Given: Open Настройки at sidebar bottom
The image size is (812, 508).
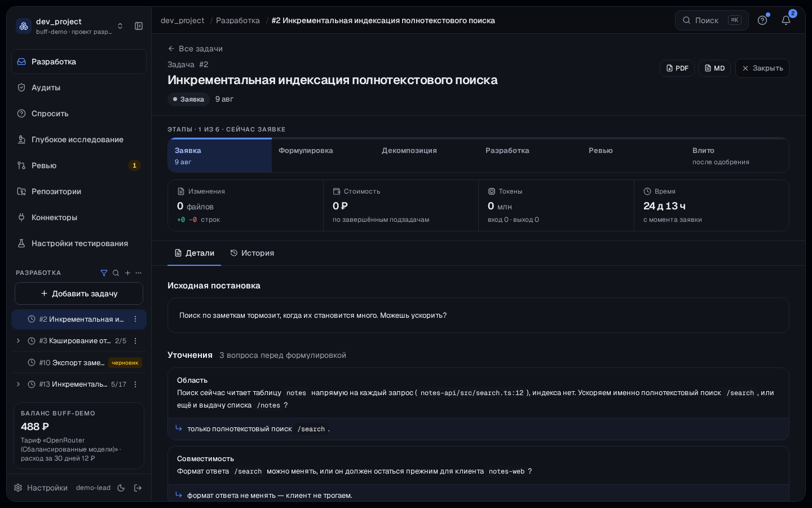Looking at the screenshot, I should pyautogui.click(x=41, y=488).
